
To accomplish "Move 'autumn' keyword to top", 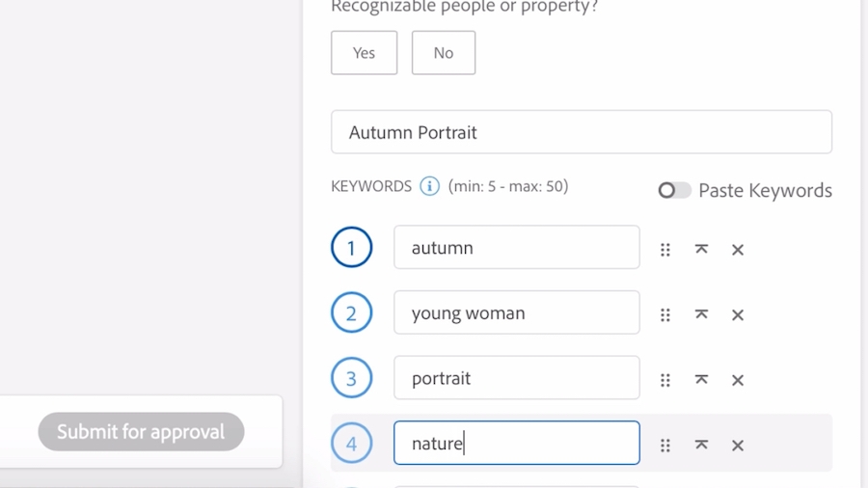I will [701, 250].
